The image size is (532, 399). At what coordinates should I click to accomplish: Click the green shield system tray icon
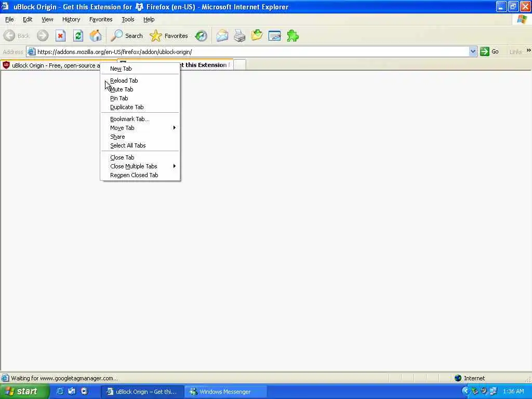pos(475,391)
